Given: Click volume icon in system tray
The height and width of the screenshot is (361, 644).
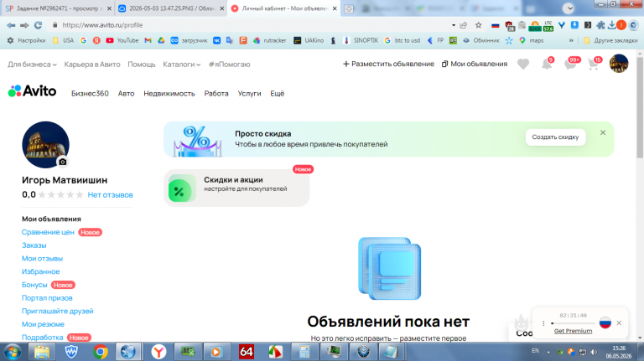Looking at the screenshot, I should click(x=594, y=352).
